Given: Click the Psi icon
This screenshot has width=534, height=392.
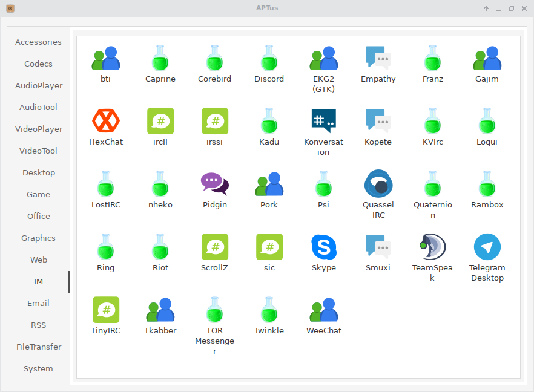Looking at the screenshot, I should [x=323, y=184].
